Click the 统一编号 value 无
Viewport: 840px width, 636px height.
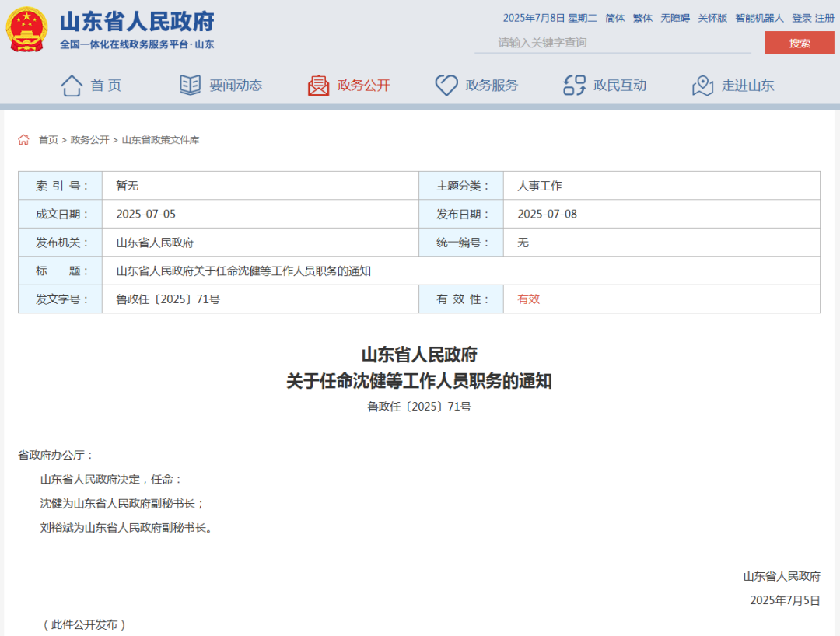pos(523,243)
